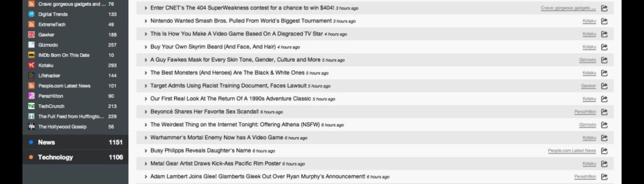Expand the CNET 404 SuperWeakness contest article
Screen dimensions: 644x184
(146, 8)
